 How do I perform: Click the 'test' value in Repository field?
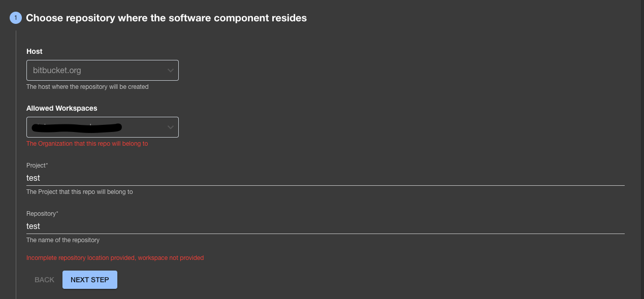[33, 226]
